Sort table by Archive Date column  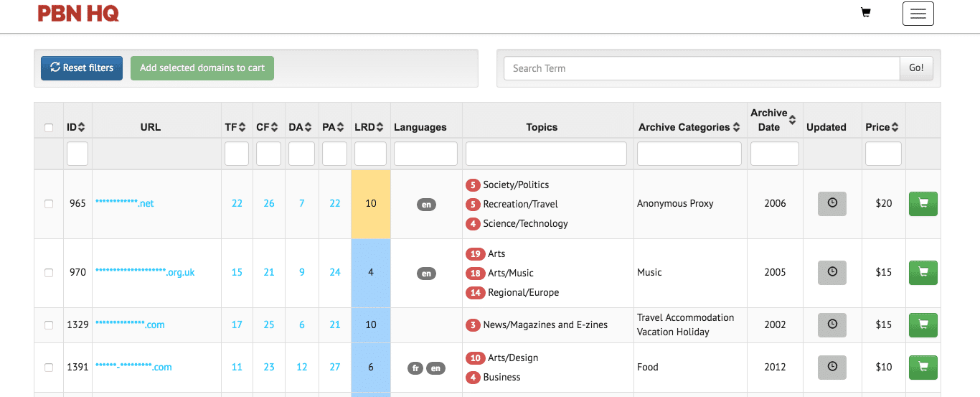[773, 120]
